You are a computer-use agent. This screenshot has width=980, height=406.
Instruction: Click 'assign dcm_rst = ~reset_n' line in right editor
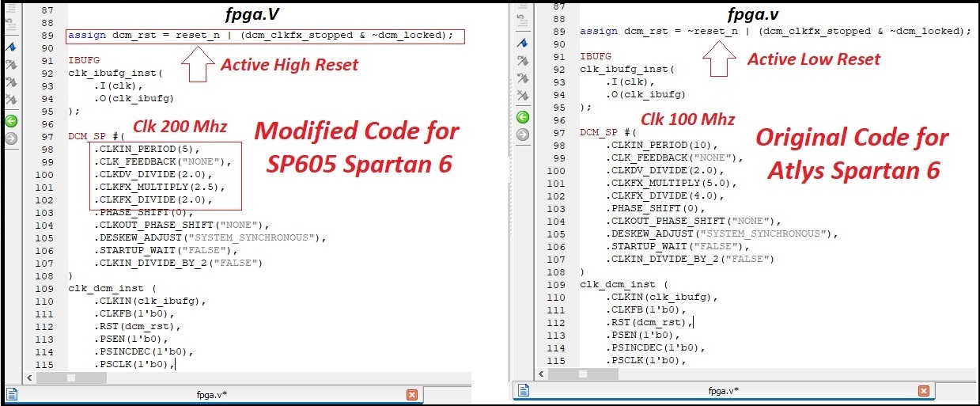[775, 32]
